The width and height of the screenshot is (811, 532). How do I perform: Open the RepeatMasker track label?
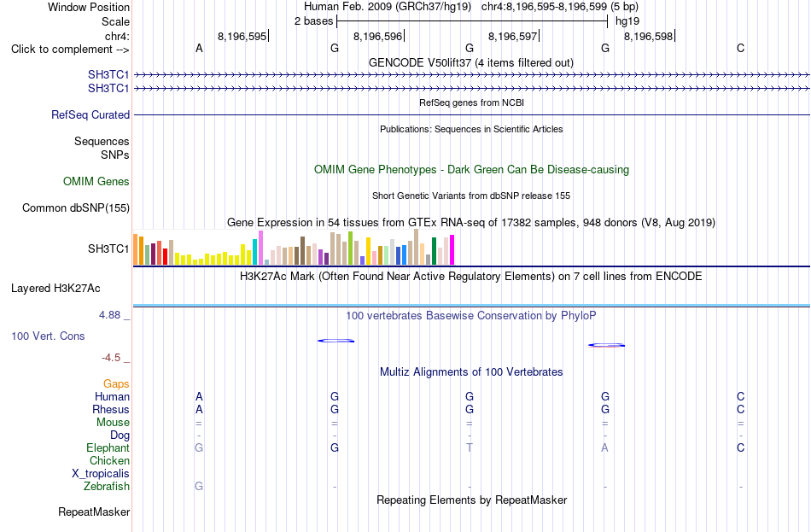[x=94, y=512]
